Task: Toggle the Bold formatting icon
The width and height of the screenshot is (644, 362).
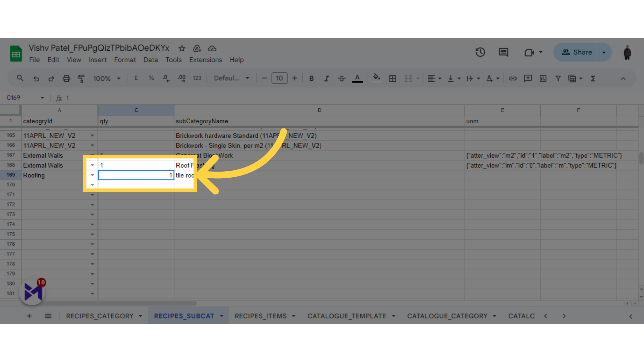Action: pos(311,79)
